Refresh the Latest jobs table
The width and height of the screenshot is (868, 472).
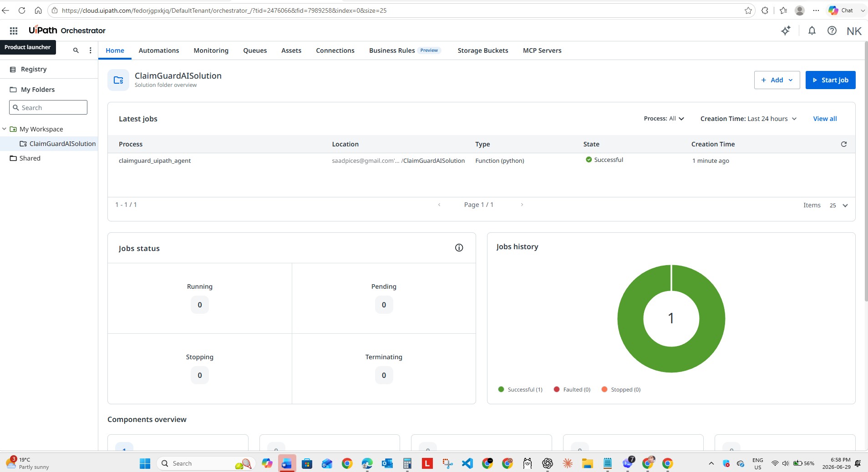[x=843, y=144]
